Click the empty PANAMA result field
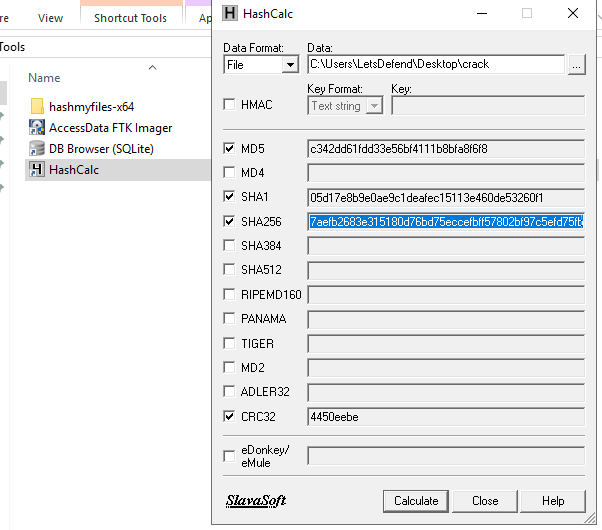 click(446, 319)
